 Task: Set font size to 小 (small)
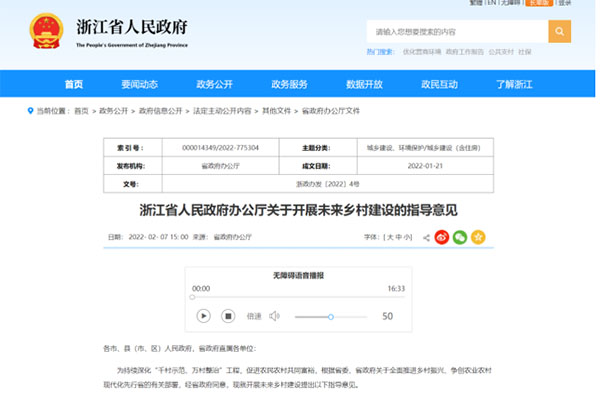coord(407,237)
